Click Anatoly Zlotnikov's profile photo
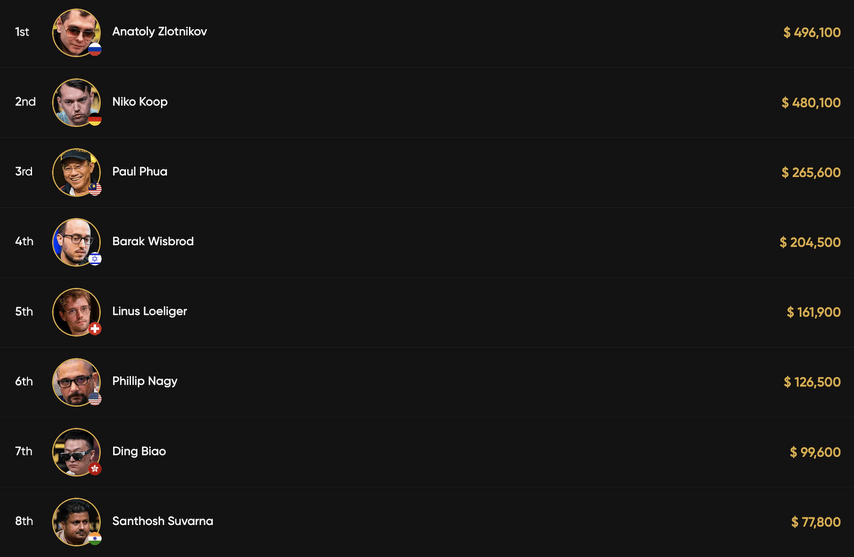 76,32
